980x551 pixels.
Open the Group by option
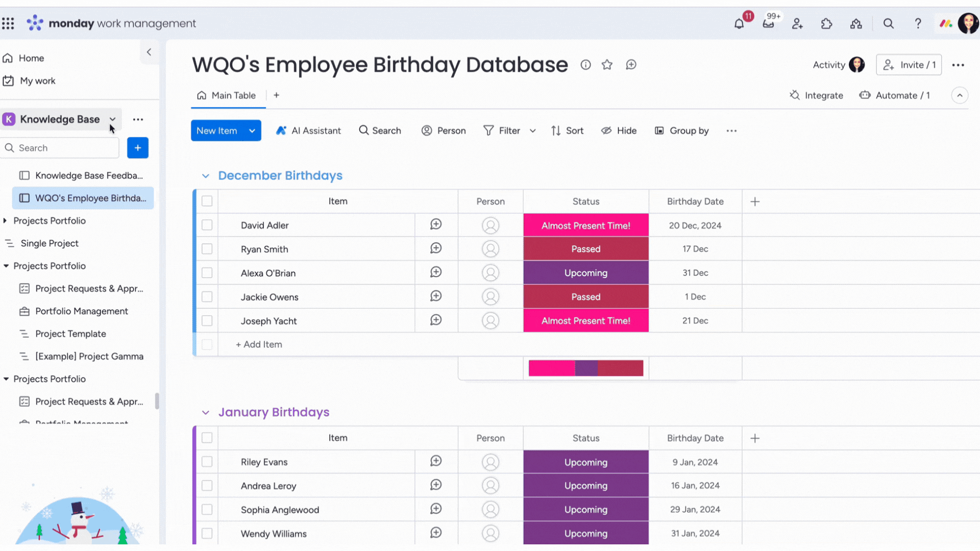click(x=682, y=131)
